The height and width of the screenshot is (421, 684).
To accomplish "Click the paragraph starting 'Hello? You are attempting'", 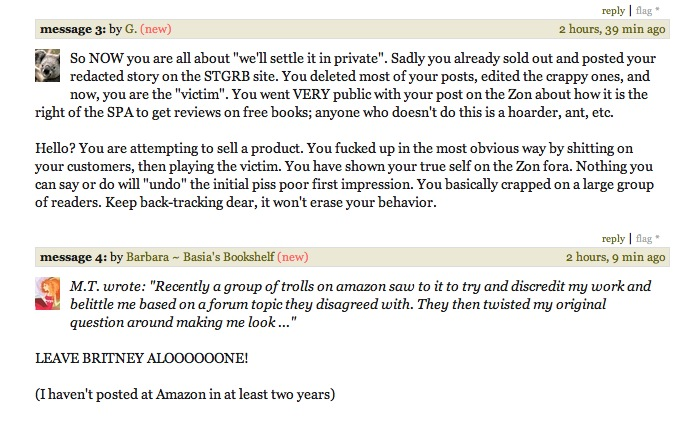I will click(x=345, y=175).
